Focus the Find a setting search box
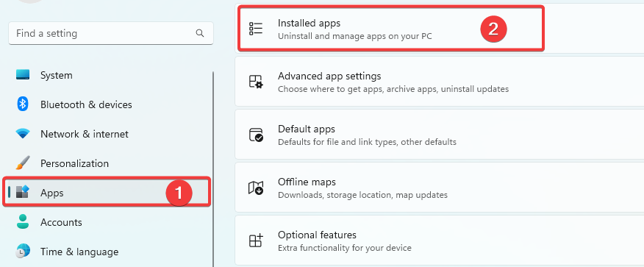This screenshot has width=644, height=267. tap(111, 33)
